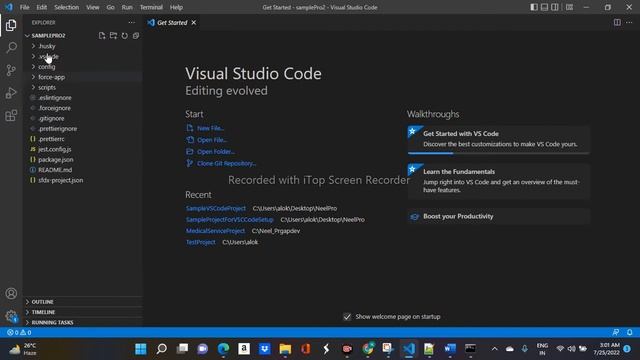This screenshot has height=360, width=640.
Task: Toggle the primary side bar layout icon
Action: point(534,7)
